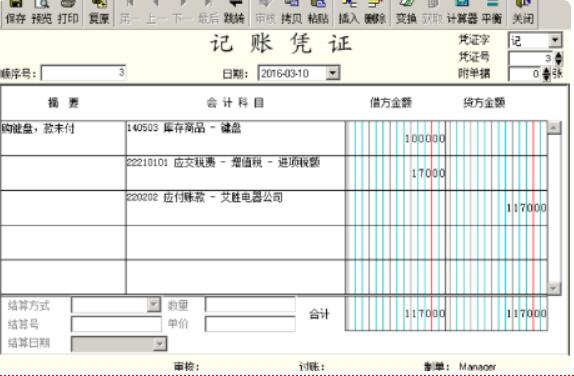This screenshot has height=376, width=574.
Task: Click debit amount 17000 in the 应交税费 row
Action: 428,173
